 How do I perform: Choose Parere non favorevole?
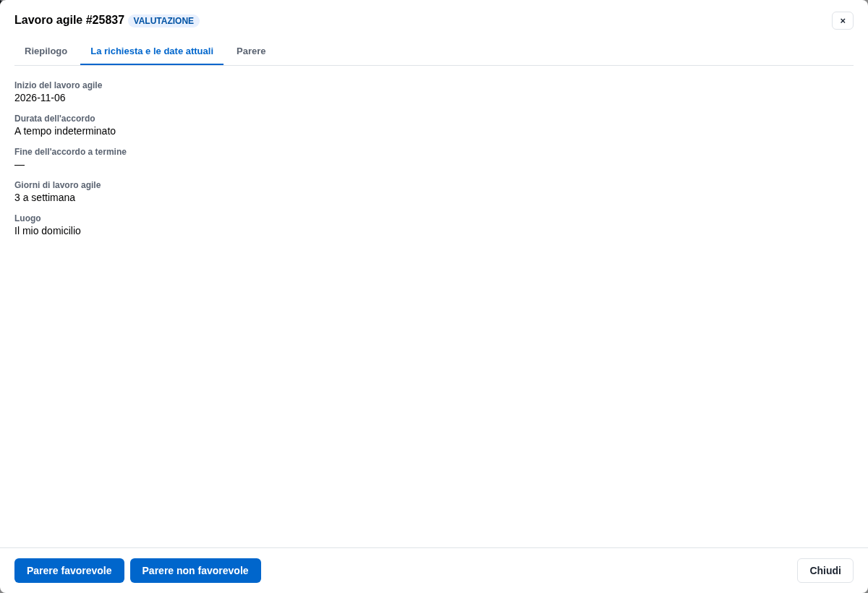point(195,571)
